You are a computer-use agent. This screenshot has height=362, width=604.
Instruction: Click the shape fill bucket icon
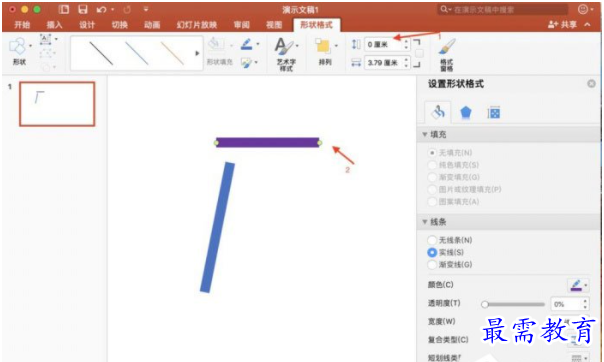coord(216,44)
